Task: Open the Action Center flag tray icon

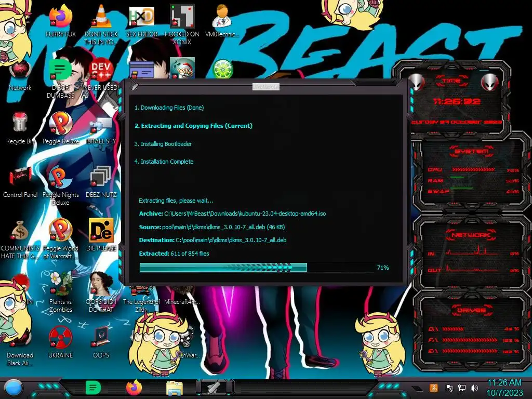Action: (449, 388)
